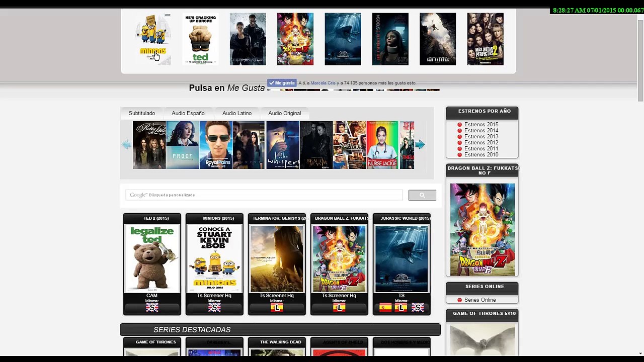Click the subtitled S flag under Jurassic World
Viewport: 644px width, 362px height.
[x=417, y=308]
